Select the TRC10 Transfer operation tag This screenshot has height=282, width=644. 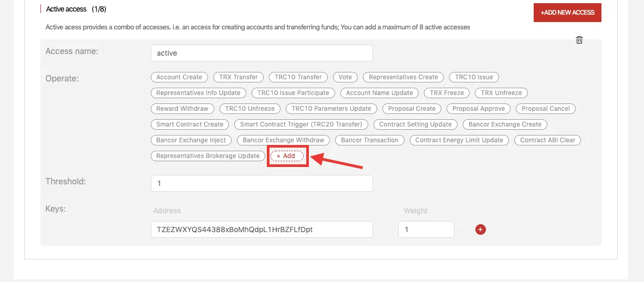pos(298,77)
